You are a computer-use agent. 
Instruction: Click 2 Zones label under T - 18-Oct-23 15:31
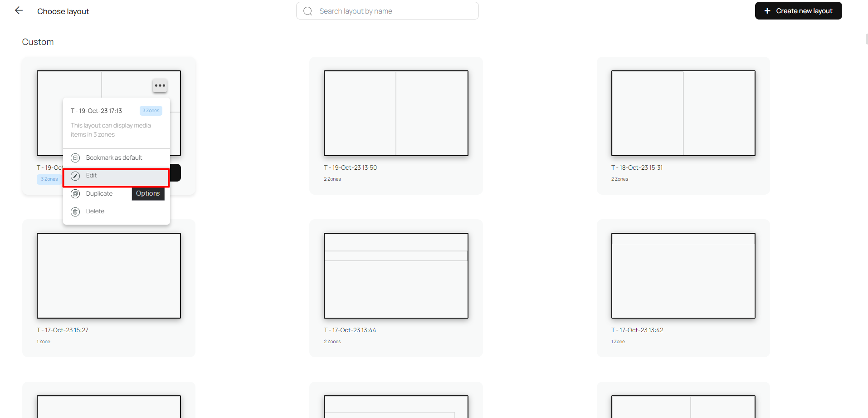pyautogui.click(x=619, y=179)
